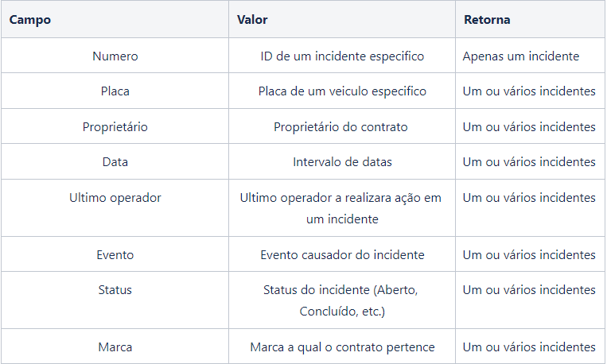This screenshot has width=607, height=364.
Task: Click the Valor column header
Action: 342,19
